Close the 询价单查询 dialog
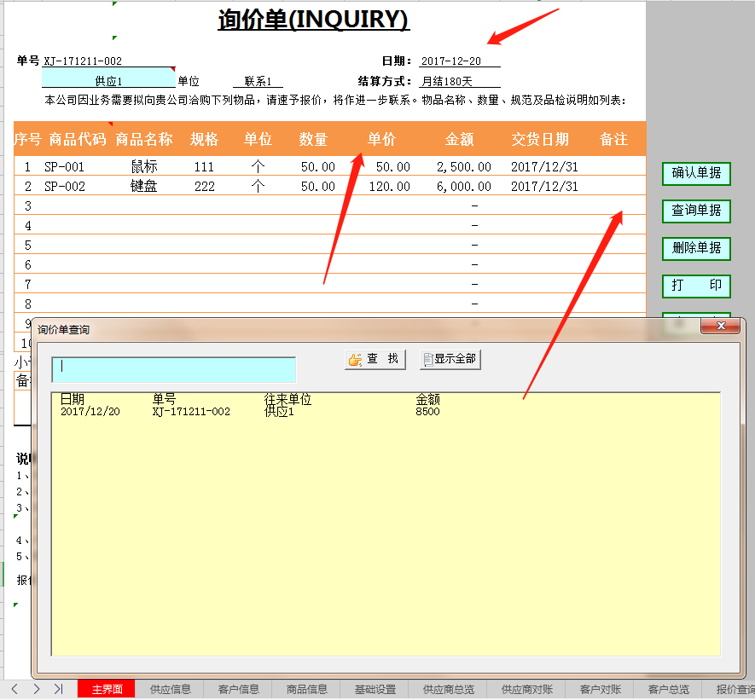The width and height of the screenshot is (755, 700). tap(720, 326)
